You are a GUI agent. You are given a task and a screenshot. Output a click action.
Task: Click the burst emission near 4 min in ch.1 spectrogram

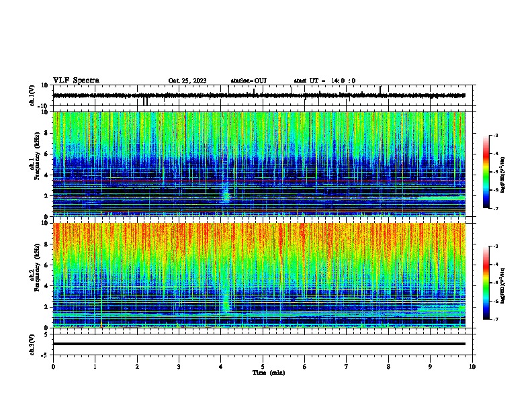(226, 192)
